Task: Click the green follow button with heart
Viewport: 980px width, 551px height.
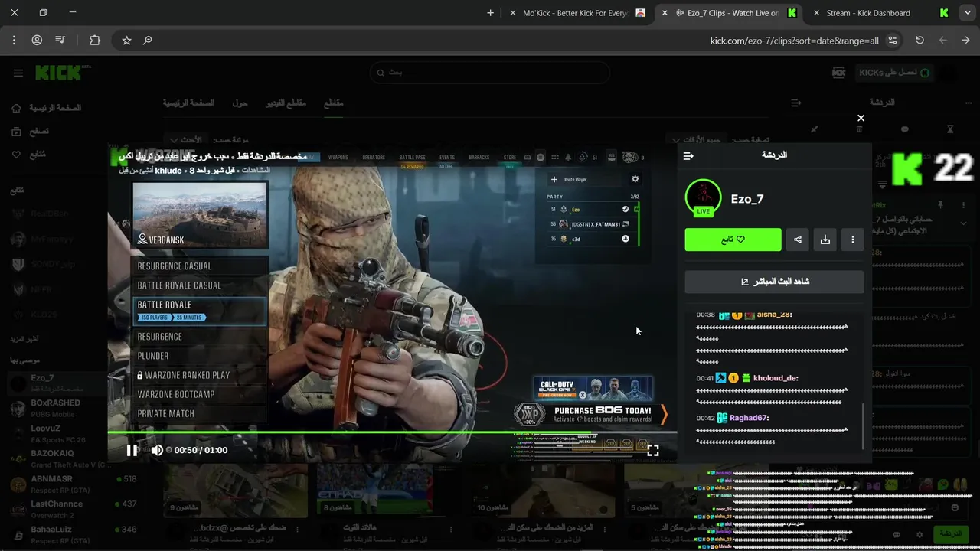Action: click(x=733, y=240)
